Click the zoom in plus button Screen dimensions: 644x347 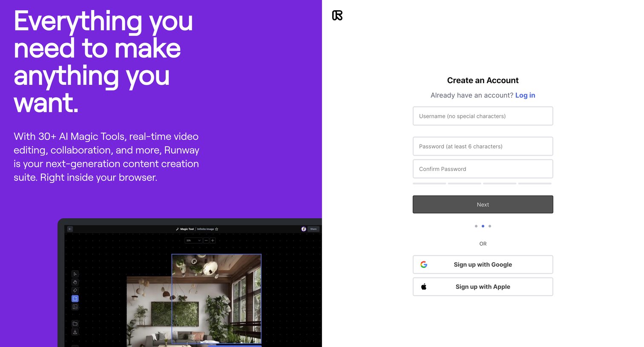tap(213, 240)
